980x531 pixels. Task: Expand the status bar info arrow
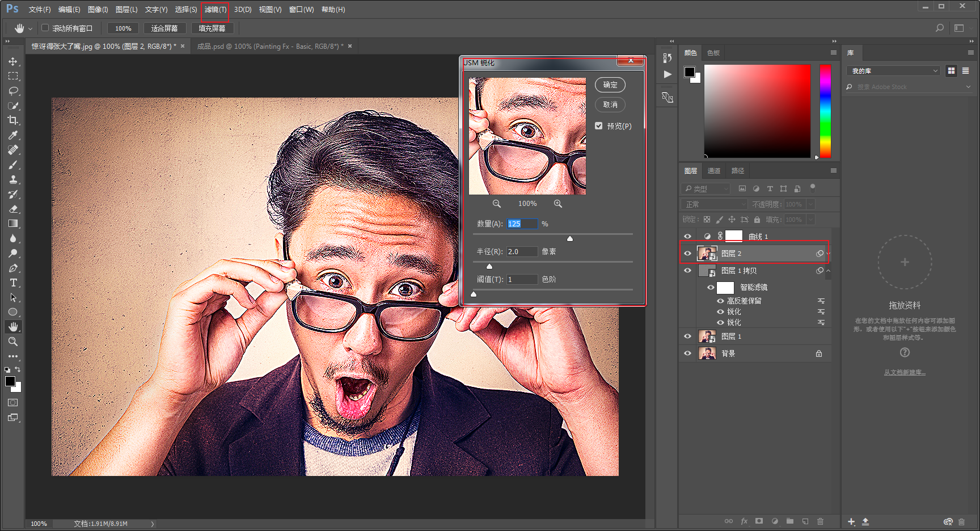click(x=153, y=524)
